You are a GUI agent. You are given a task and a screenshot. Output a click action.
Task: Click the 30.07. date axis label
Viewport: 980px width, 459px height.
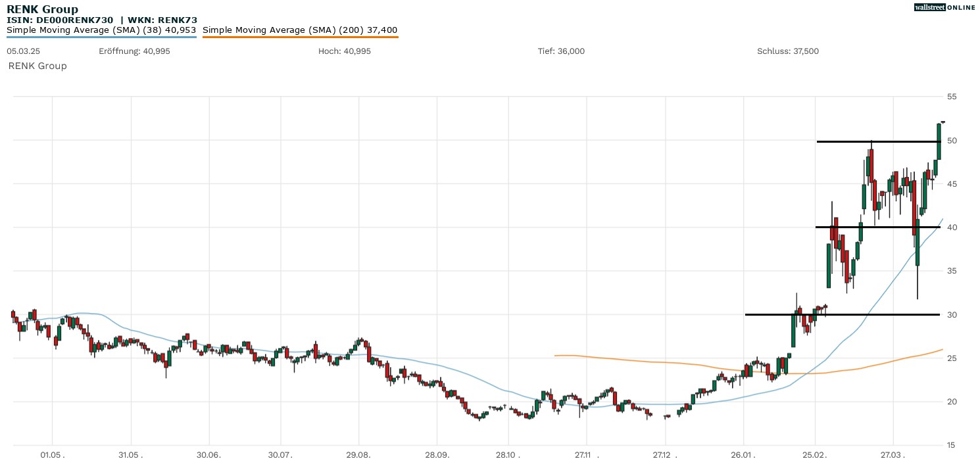(x=280, y=454)
